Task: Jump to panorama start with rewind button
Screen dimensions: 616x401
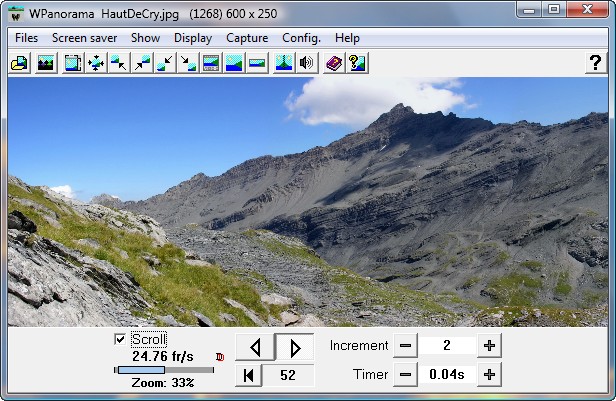Action: 248,375
